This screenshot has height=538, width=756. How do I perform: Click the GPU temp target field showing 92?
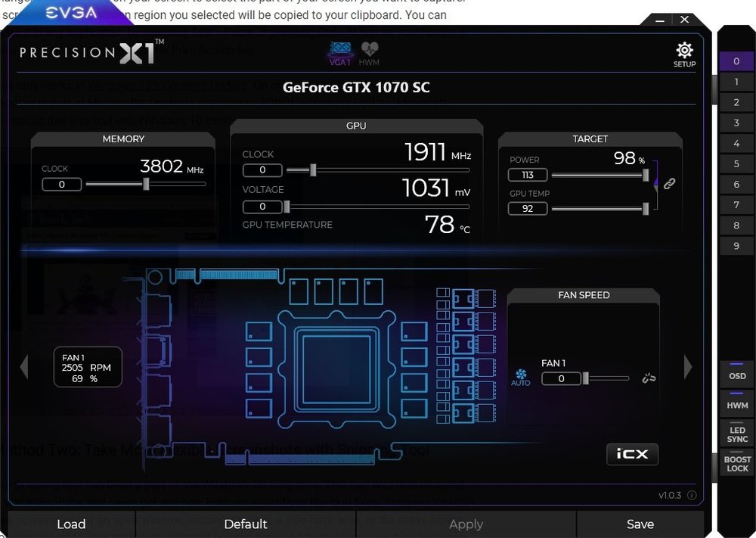click(528, 208)
